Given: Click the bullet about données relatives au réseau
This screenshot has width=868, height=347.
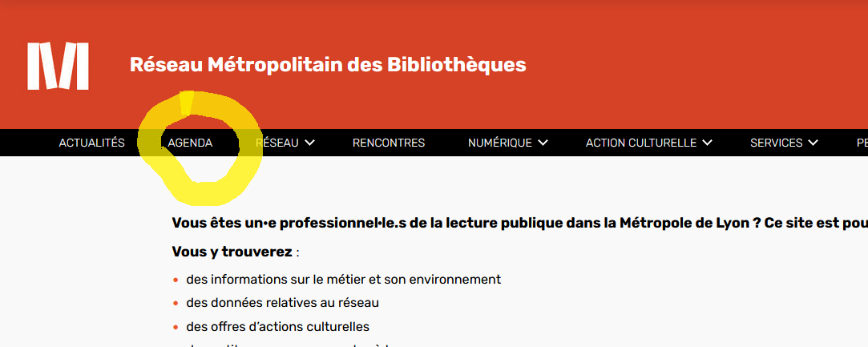Looking at the screenshot, I should [282, 303].
